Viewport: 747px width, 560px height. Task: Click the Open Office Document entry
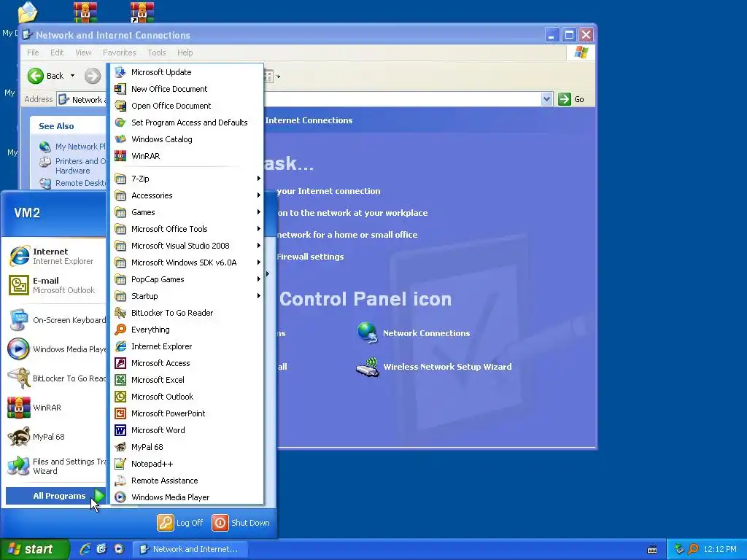(187, 106)
